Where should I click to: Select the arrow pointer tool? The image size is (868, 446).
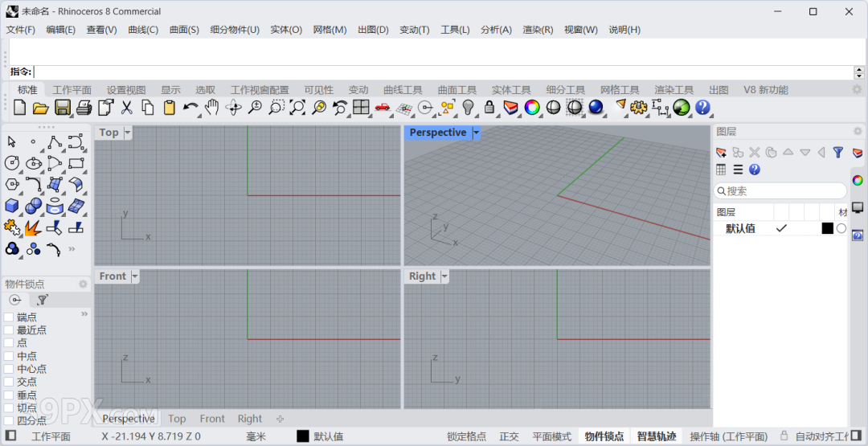pyautogui.click(x=11, y=142)
